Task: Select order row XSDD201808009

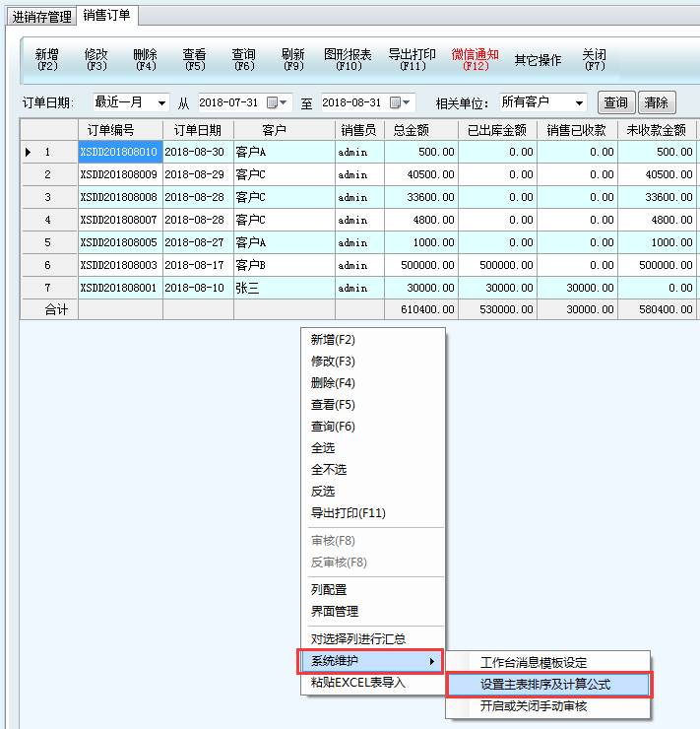Action: pos(119,174)
